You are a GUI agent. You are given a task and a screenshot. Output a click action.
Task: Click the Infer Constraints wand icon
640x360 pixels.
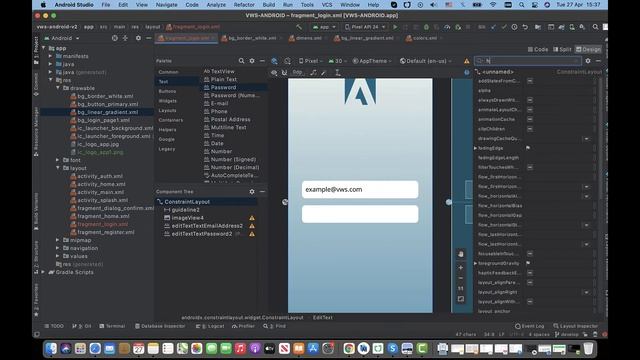pyautogui.click(x=324, y=73)
